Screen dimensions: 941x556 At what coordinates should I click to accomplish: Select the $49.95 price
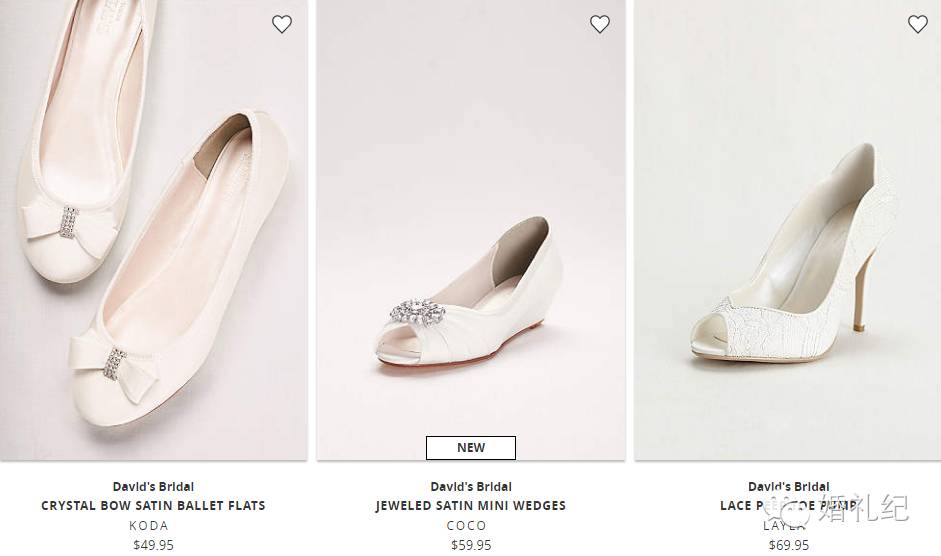[x=153, y=545]
